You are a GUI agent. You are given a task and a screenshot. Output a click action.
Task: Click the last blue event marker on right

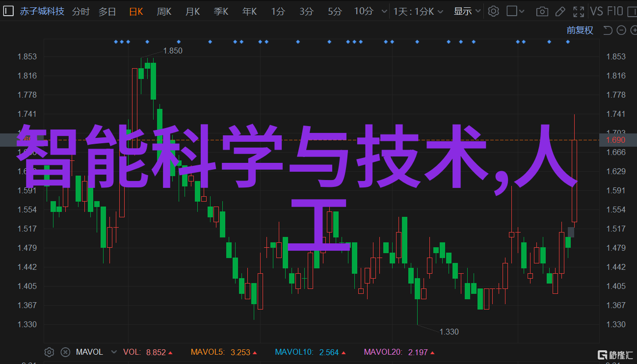click(x=568, y=42)
